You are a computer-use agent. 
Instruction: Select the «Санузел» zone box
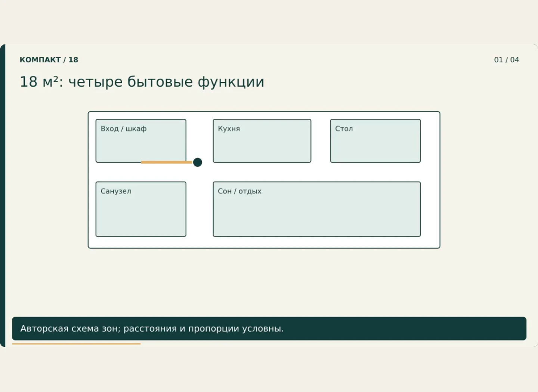pos(141,209)
